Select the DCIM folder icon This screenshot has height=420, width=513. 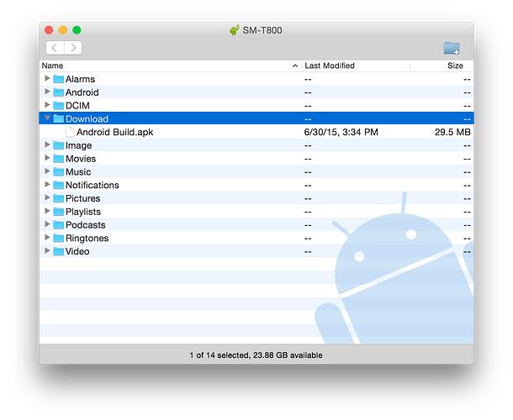pos(59,105)
